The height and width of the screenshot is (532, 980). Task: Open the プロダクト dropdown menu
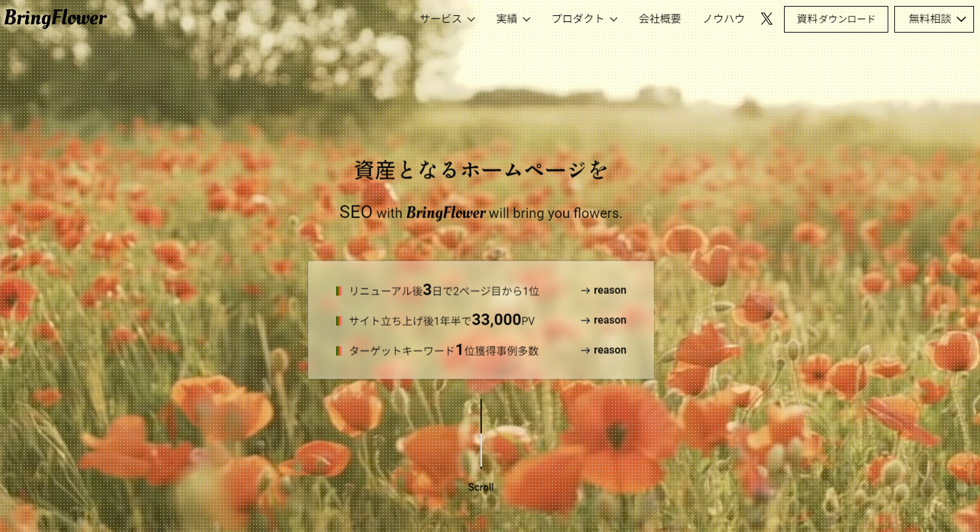(x=577, y=19)
